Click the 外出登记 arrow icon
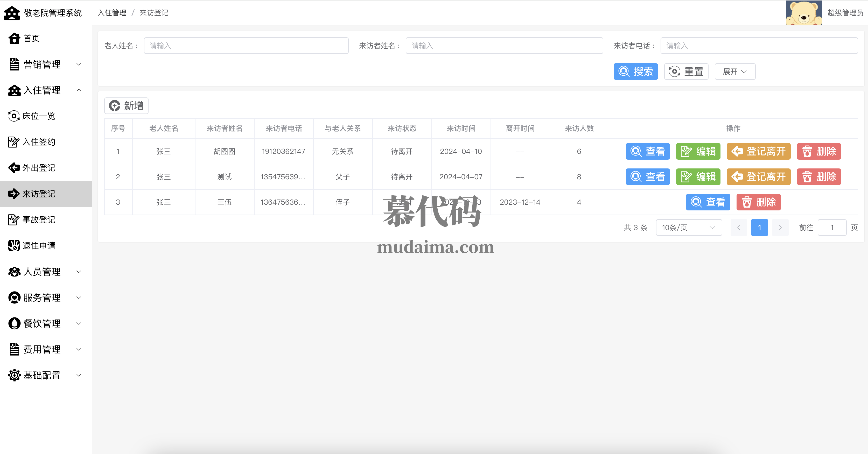868x454 pixels. (x=14, y=168)
